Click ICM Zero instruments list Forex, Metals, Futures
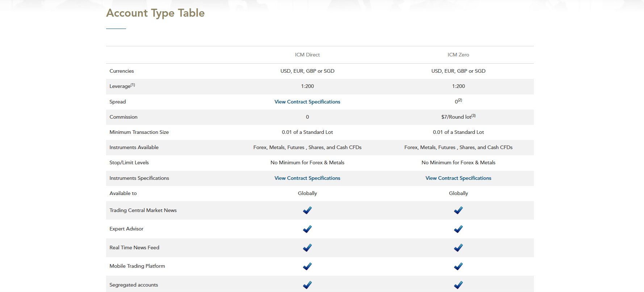Image resolution: width=644 pixels, height=292 pixels. pyautogui.click(x=458, y=147)
